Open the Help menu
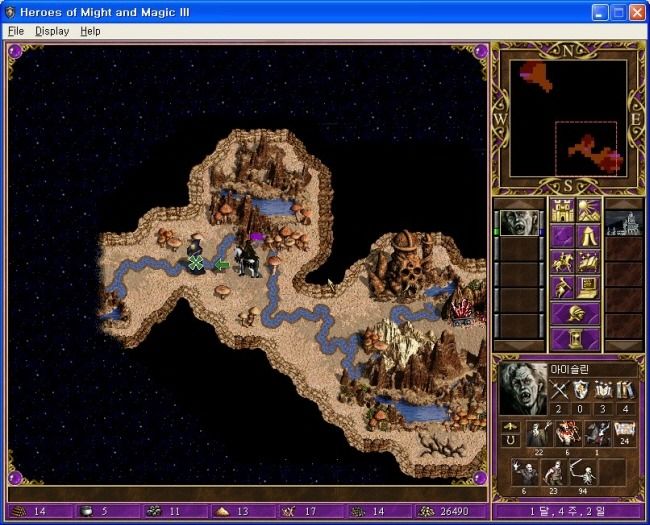 90,31
